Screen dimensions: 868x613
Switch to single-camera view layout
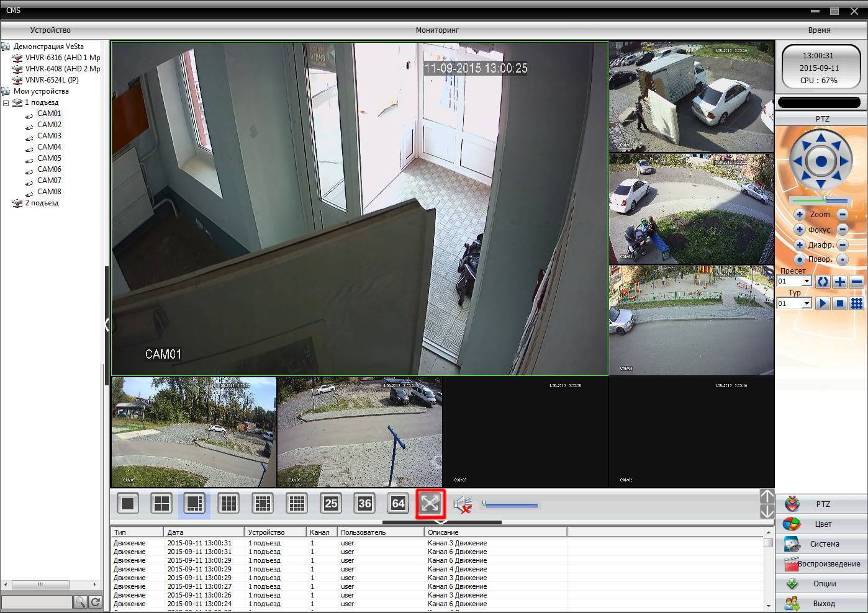click(128, 503)
